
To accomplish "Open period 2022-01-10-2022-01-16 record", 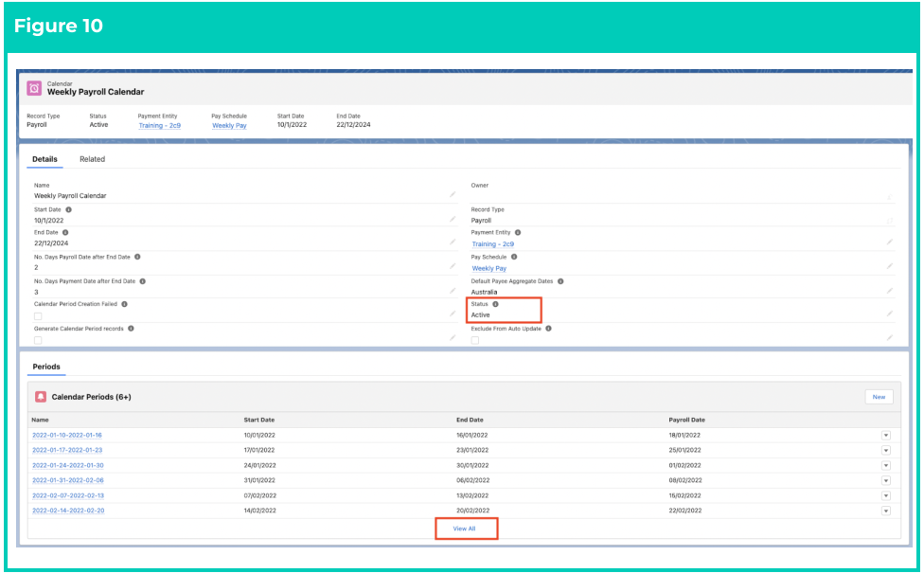I will point(67,435).
